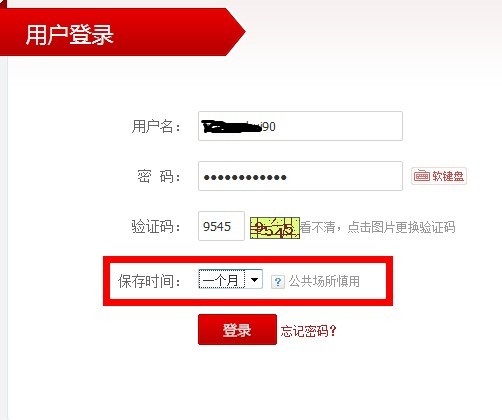
Task: Open the 忘记密码? link
Action: (308, 331)
